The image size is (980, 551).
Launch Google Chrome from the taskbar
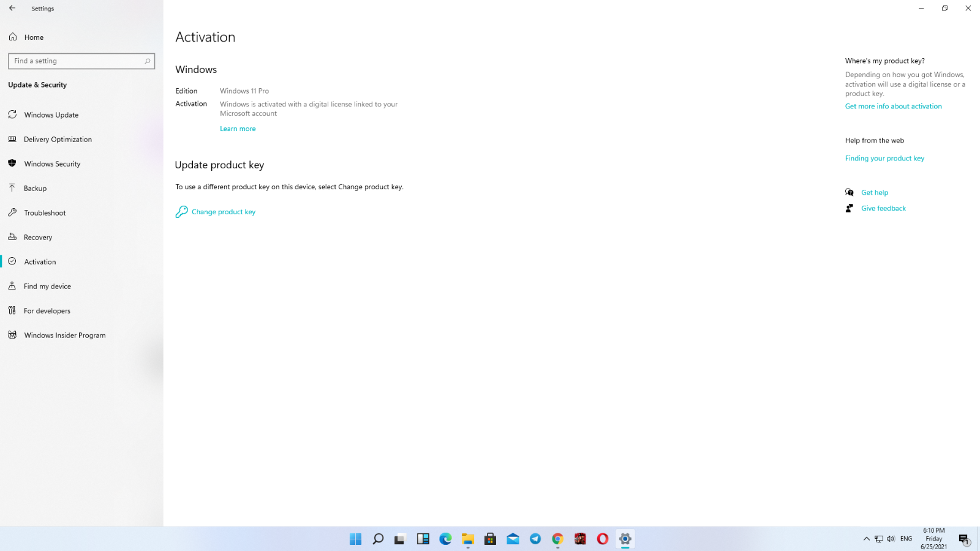[557, 539]
